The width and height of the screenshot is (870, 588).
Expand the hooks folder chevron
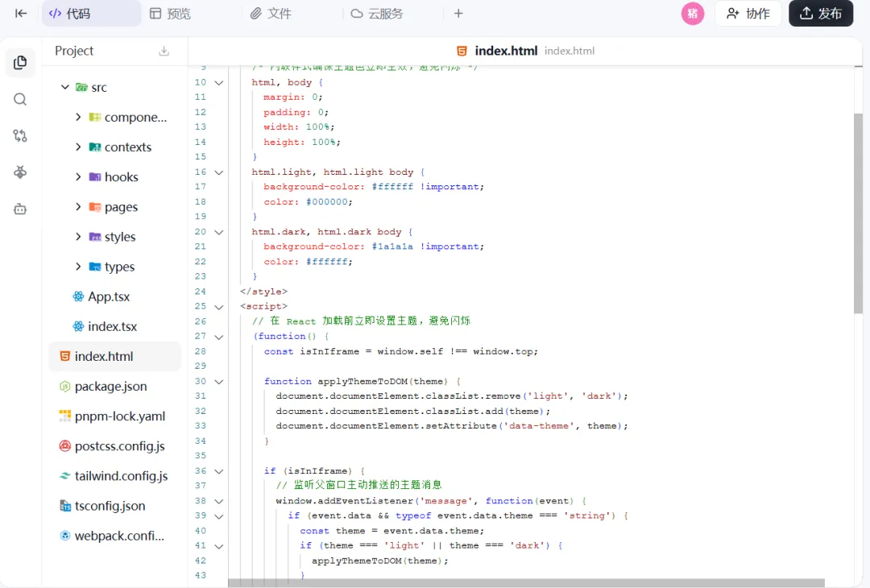(78, 177)
